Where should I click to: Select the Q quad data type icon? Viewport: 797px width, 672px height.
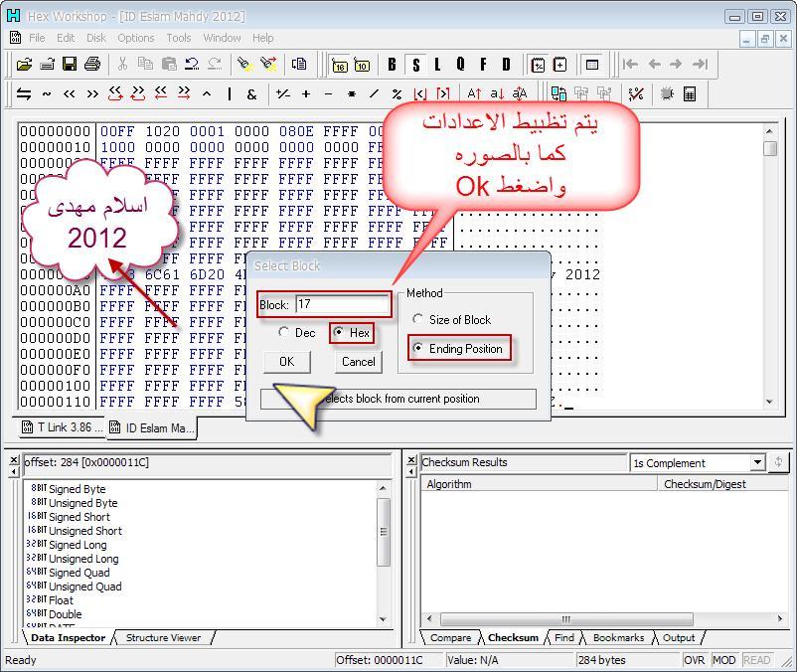pyautogui.click(x=460, y=65)
